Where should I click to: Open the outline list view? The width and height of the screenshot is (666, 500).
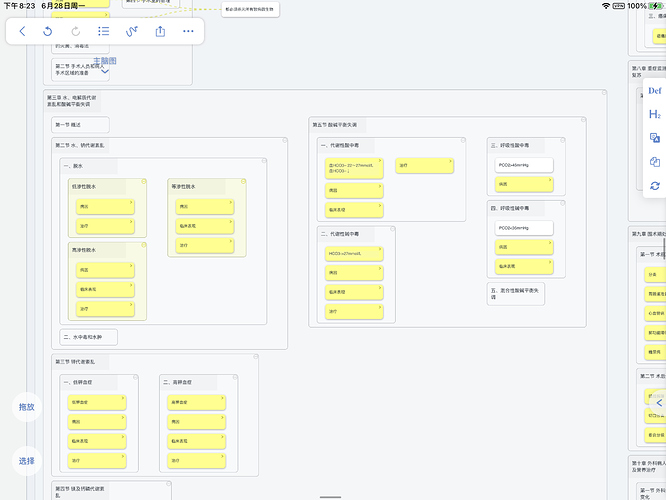tap(104, 31)
